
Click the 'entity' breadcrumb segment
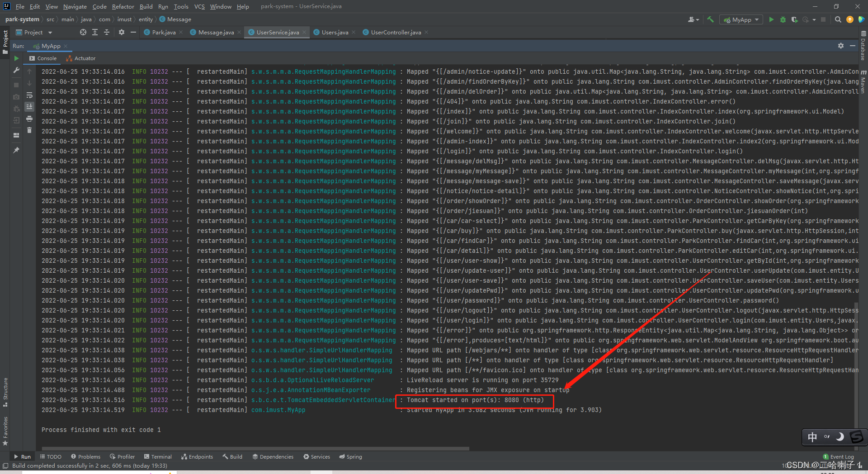click(146, 19)
